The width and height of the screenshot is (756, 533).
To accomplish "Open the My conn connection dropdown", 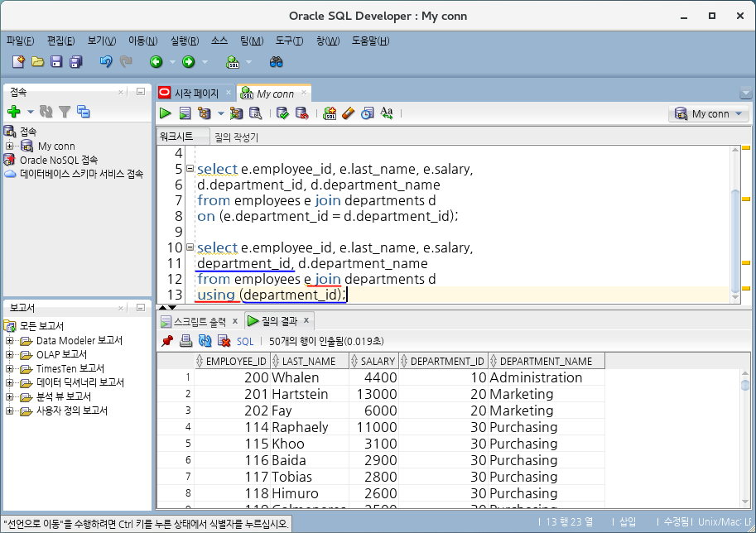I will pos(709,113).
